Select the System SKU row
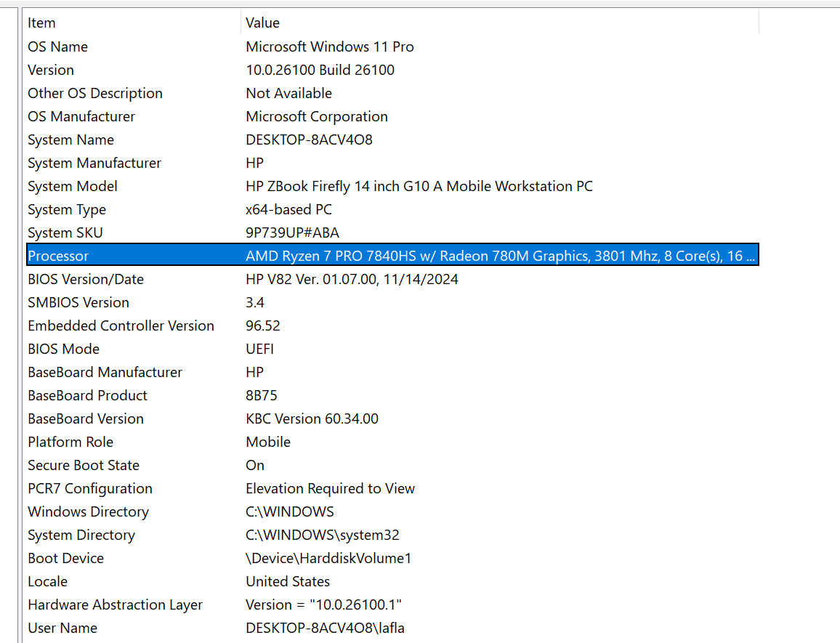Image resolution: width=840 pixels, height=643 pixels. pyautogui.click(x=392, y=232)
